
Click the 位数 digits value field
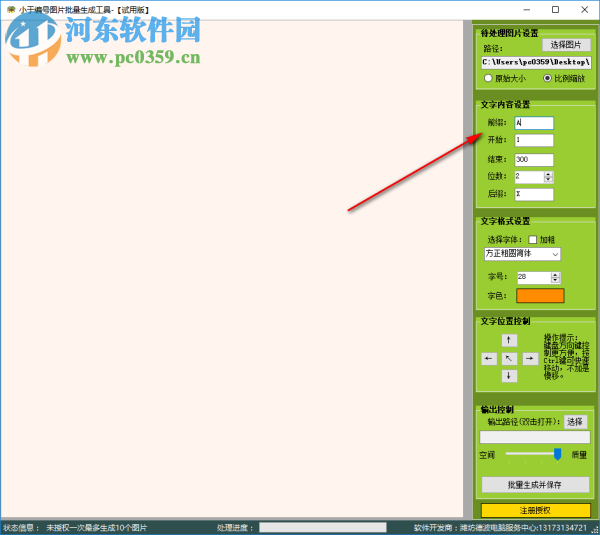pos(529,177)
